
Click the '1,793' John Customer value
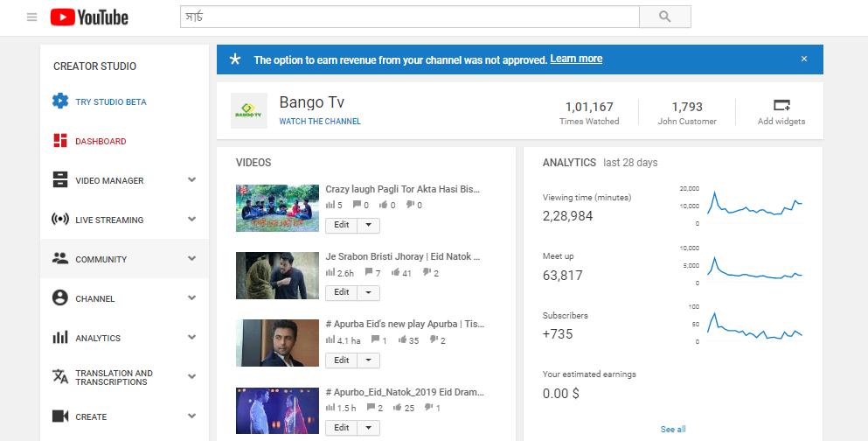pos(687,107)
